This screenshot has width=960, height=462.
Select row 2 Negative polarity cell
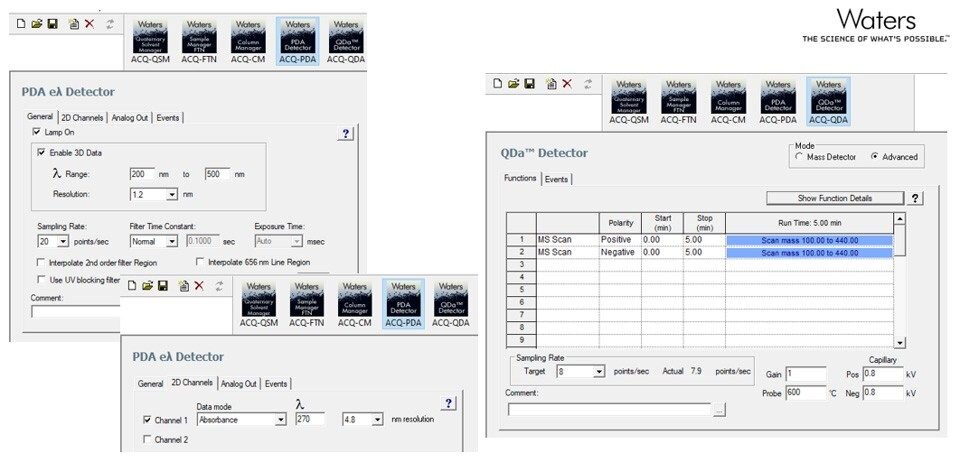pos(620,253)
